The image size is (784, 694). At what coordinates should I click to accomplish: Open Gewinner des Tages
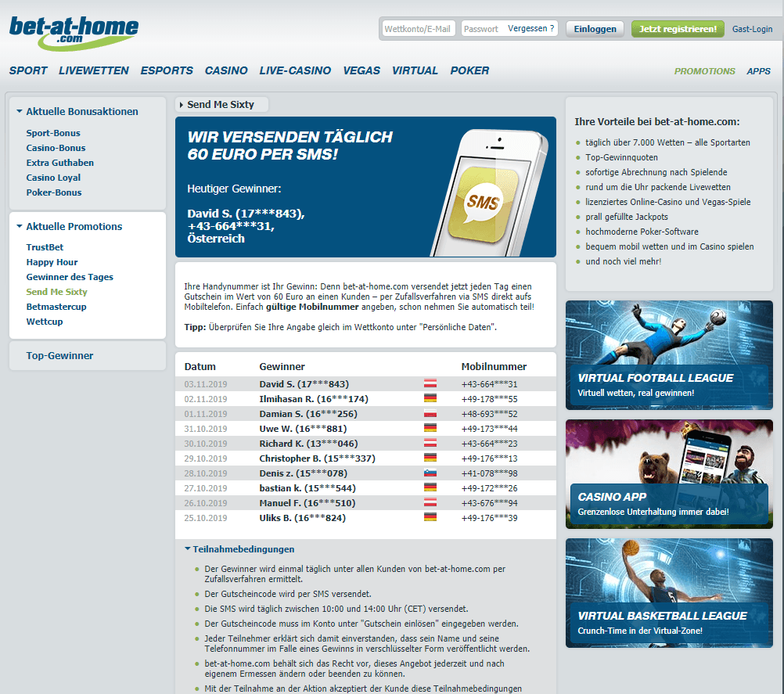[70, 277]
